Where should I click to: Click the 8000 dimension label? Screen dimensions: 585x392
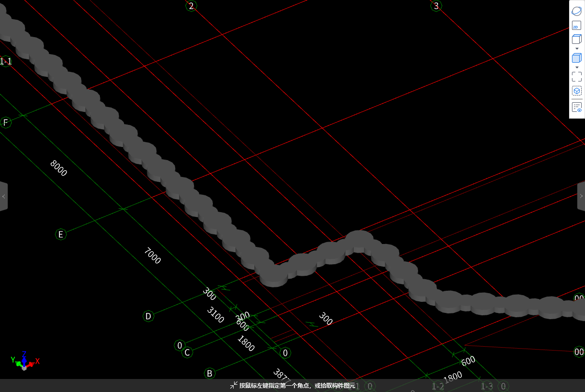coord(59,168)
